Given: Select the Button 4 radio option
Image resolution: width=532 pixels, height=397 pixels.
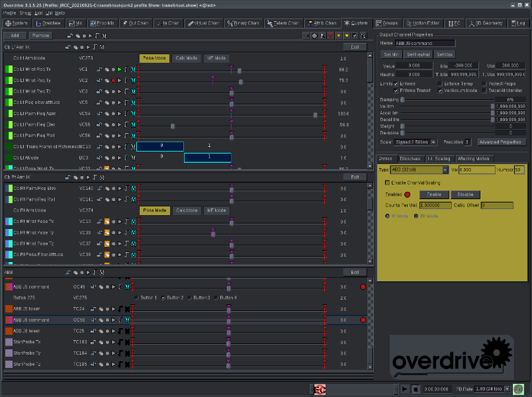Looking at the screenshot, I should tap(216, 298).
